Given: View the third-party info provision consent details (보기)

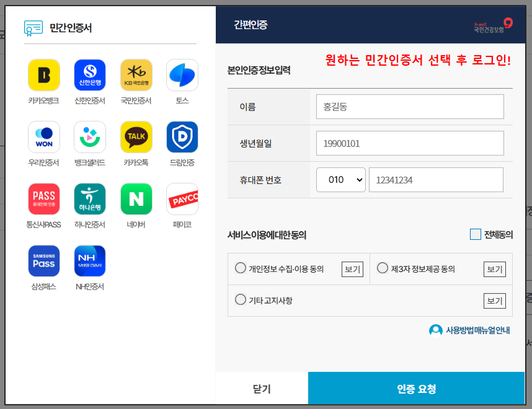Looking at the screenshot, I should [495, 270].
